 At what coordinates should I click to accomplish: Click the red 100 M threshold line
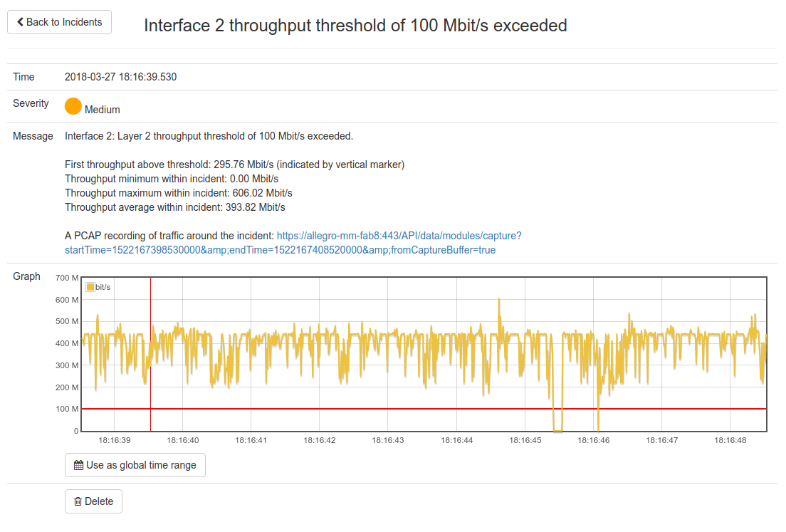coord(356,409)
